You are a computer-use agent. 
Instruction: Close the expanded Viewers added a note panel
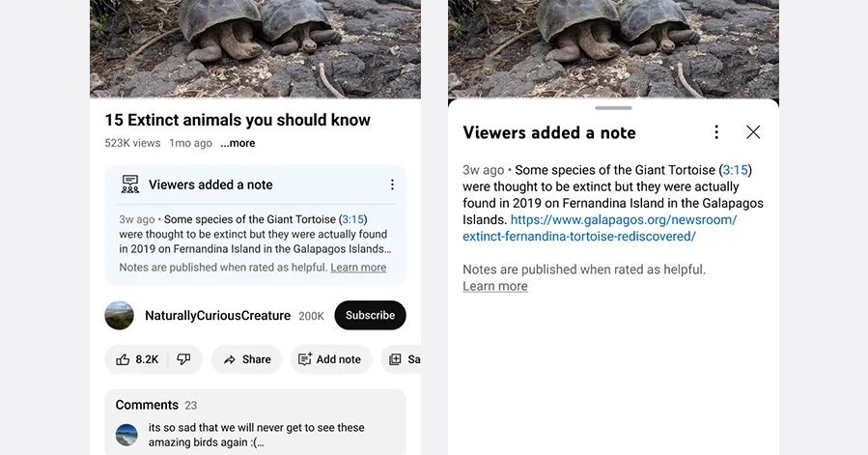click(753, 132)
